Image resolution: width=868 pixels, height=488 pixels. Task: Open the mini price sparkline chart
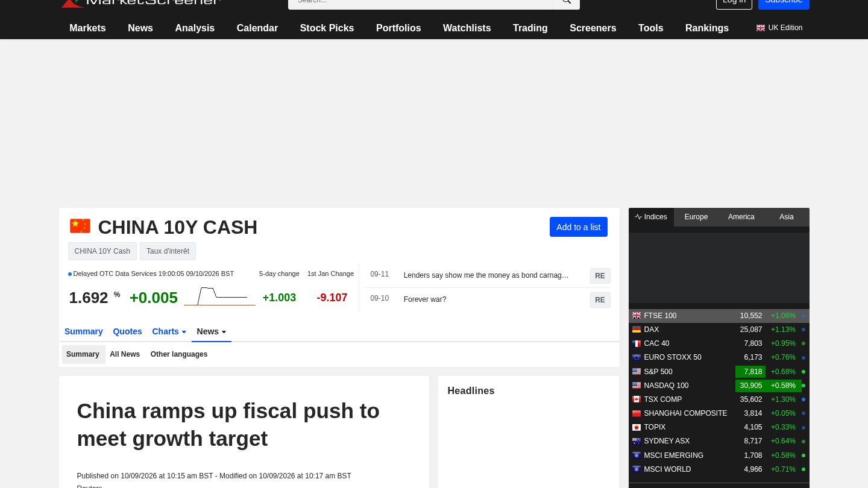pyautogui.click(x=219, y=296)
